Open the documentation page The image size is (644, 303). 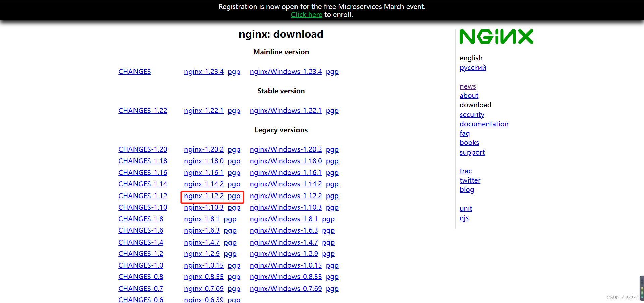[484, 124]
